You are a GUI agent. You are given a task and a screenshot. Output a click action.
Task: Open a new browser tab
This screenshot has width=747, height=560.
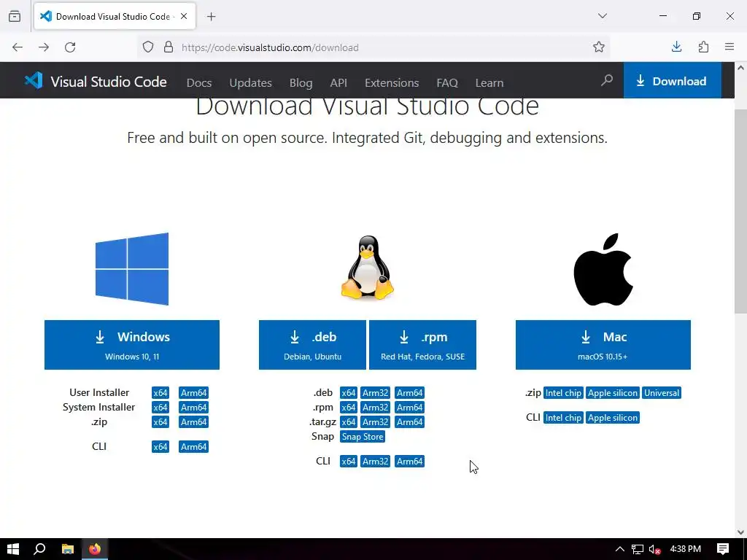coord(211,17)
